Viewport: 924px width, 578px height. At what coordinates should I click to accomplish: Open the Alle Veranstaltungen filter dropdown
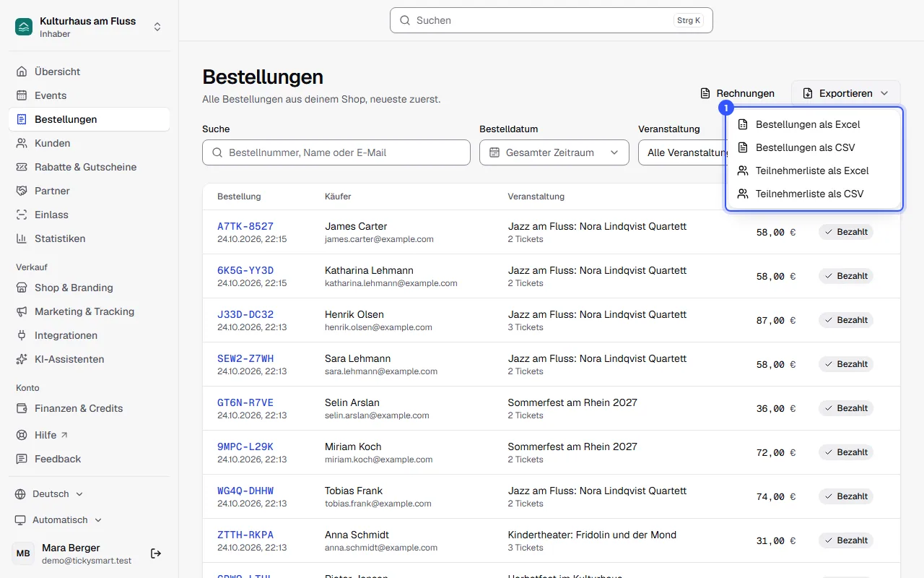pyautogui.click(x=681, y=152)
